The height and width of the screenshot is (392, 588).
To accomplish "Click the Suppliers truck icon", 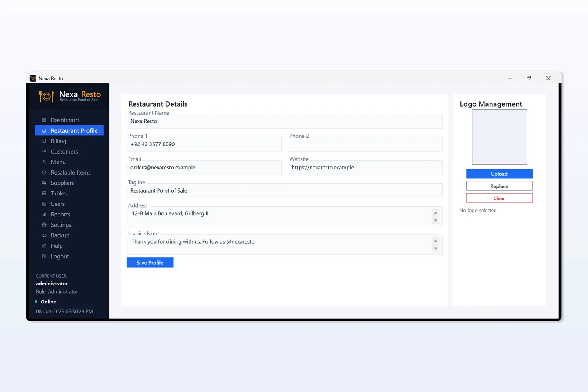I will tap(44, 183).
